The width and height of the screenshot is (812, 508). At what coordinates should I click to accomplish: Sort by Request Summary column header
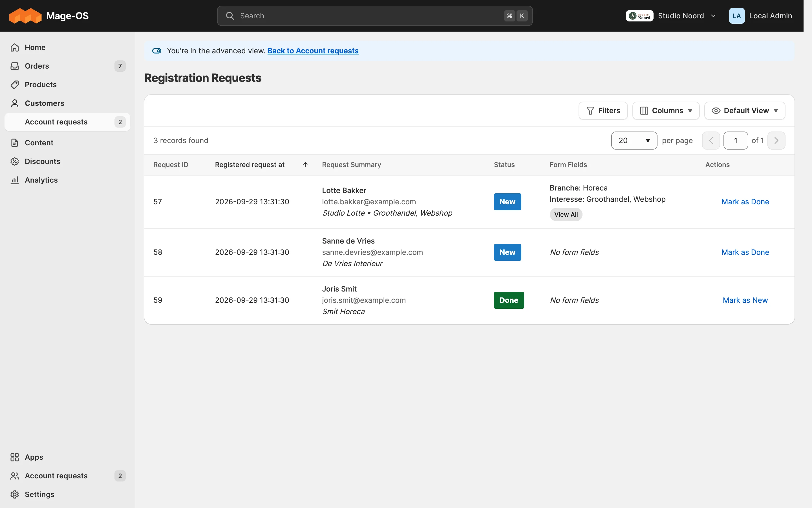pyautogui.click(x=351, y=165)
